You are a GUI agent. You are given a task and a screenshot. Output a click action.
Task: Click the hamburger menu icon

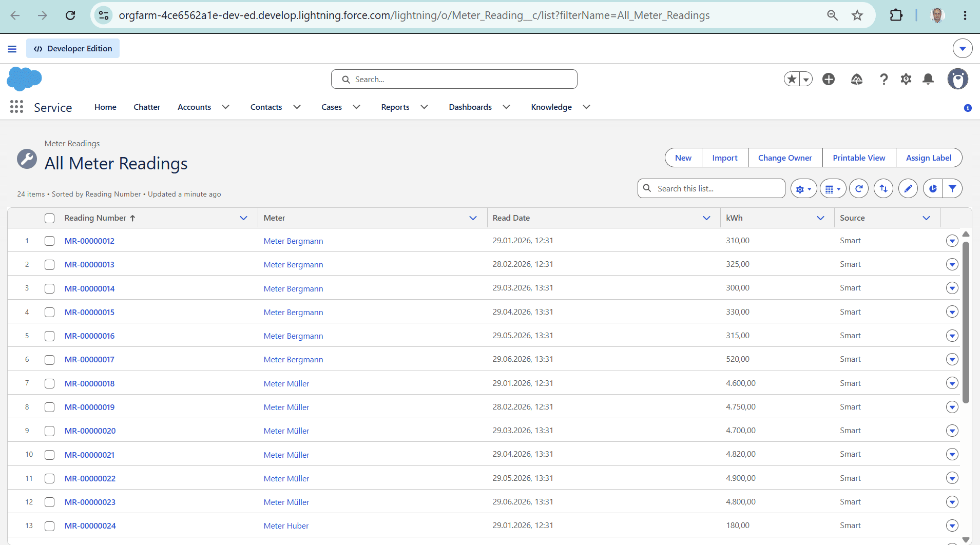pos(12,49)
